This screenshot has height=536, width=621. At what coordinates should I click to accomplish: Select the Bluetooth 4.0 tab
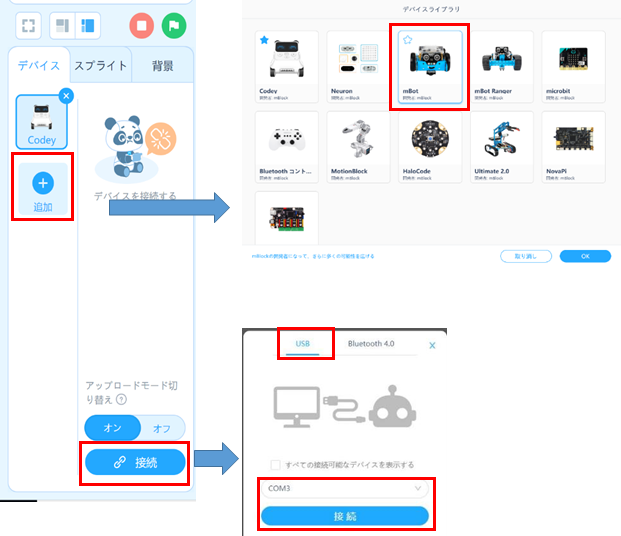tap(371, 343)
